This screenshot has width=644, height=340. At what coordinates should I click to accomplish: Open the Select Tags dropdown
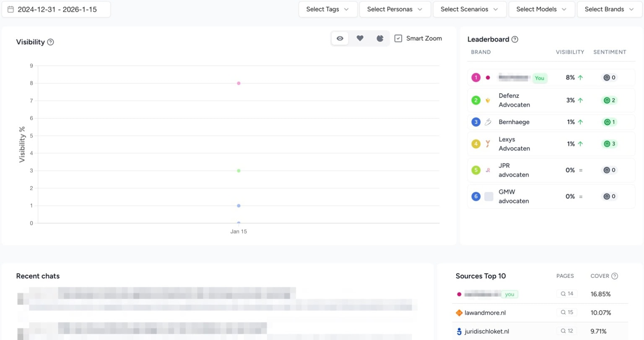(327, 9)
